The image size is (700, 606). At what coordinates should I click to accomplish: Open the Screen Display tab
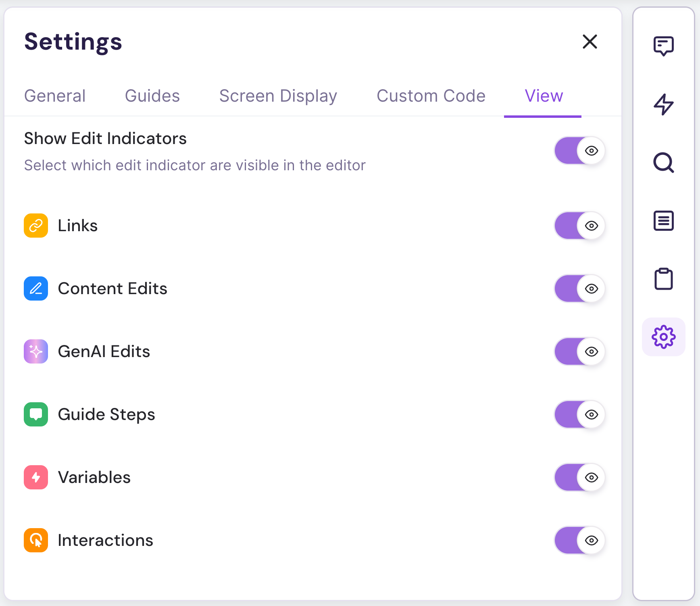[278, 96]
